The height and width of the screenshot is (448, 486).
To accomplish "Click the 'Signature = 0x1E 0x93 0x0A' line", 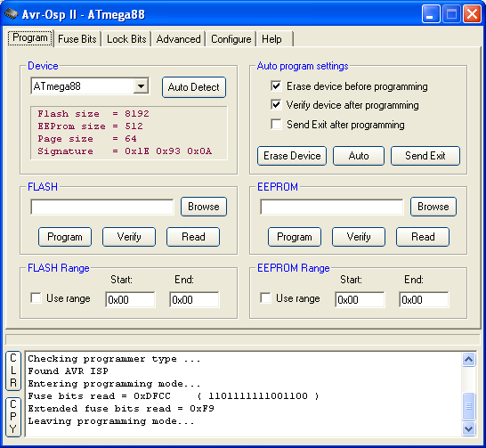I will (125, 151).
